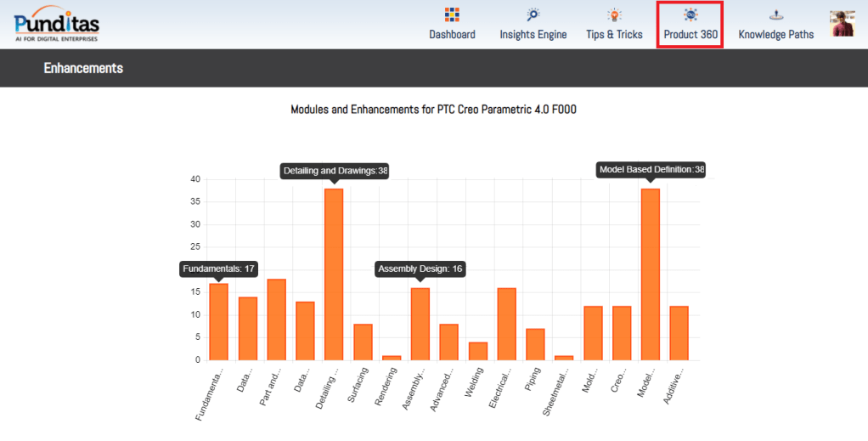Click the user profile avatar
This screenshot has height=441, width=868.
click(x=843, y=24)
